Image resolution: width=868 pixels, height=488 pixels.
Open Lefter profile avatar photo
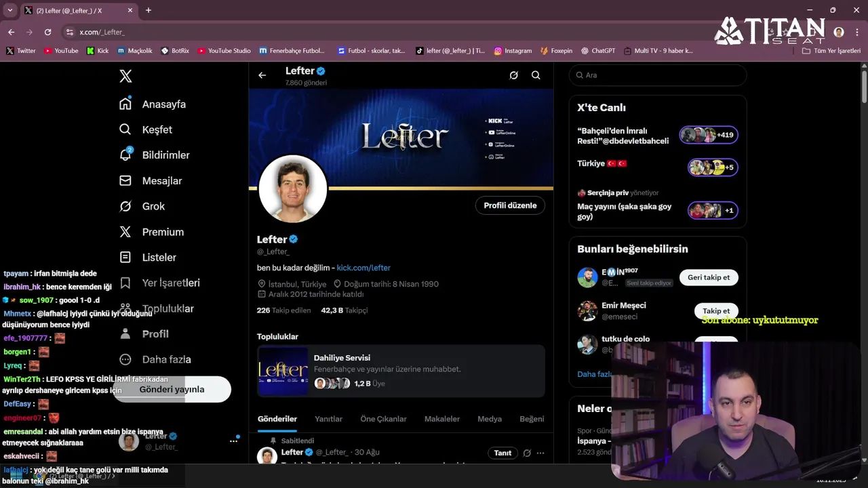pyautogui.click(x=293, y=189)
